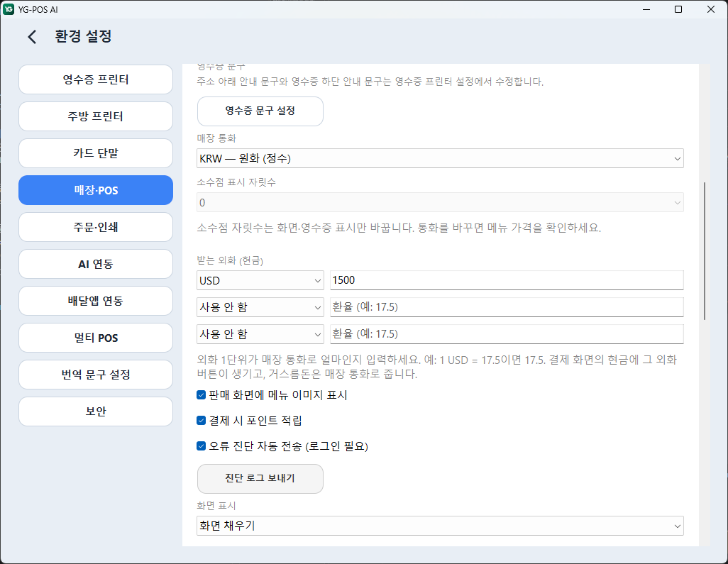Open the 소수점 표시 자릿수 dropdown
728x564 pixels.
tap(440, 202)
